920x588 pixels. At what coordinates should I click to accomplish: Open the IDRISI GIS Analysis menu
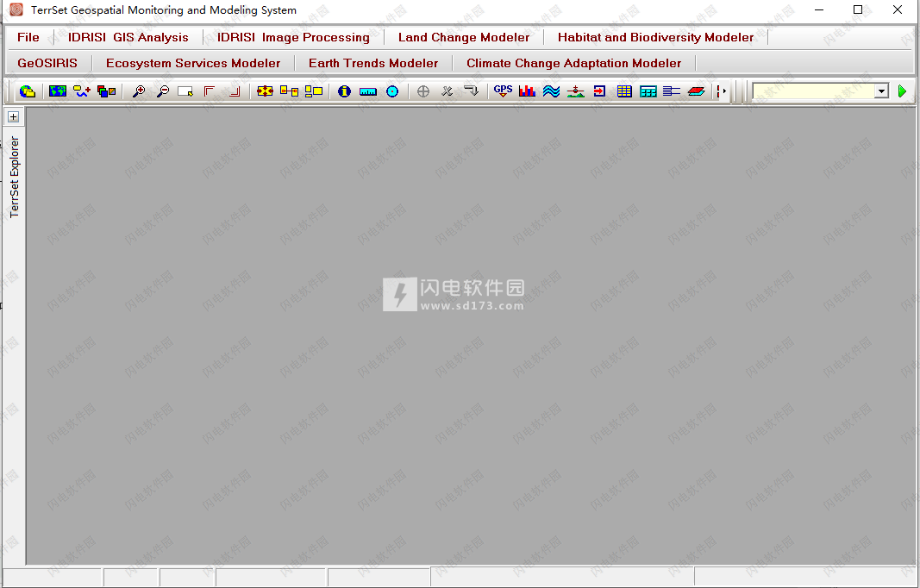[128, 37]
